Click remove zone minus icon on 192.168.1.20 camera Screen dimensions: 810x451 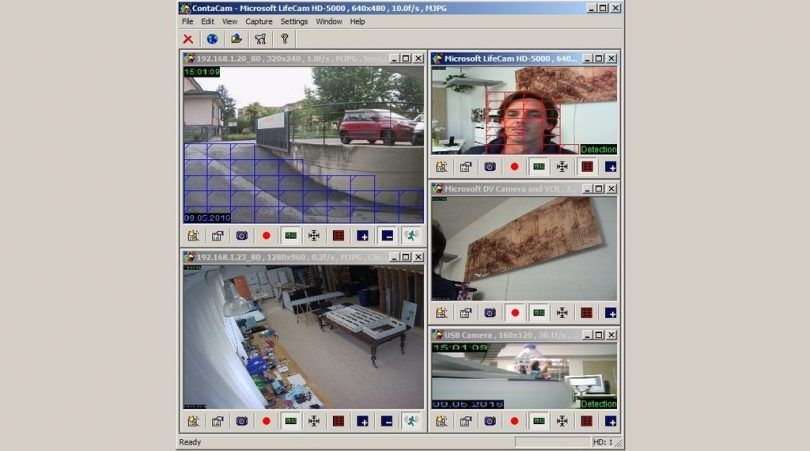(x=386, y=236)
